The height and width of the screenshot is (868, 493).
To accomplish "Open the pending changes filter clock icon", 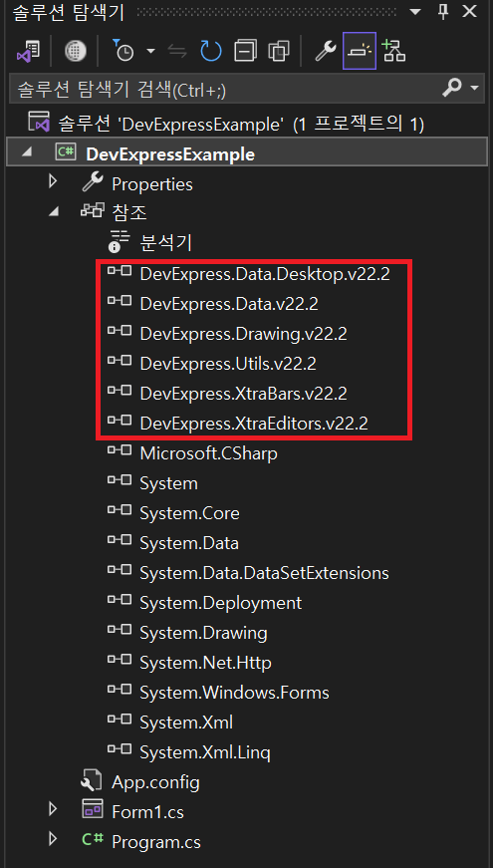I will pos(123,51).
